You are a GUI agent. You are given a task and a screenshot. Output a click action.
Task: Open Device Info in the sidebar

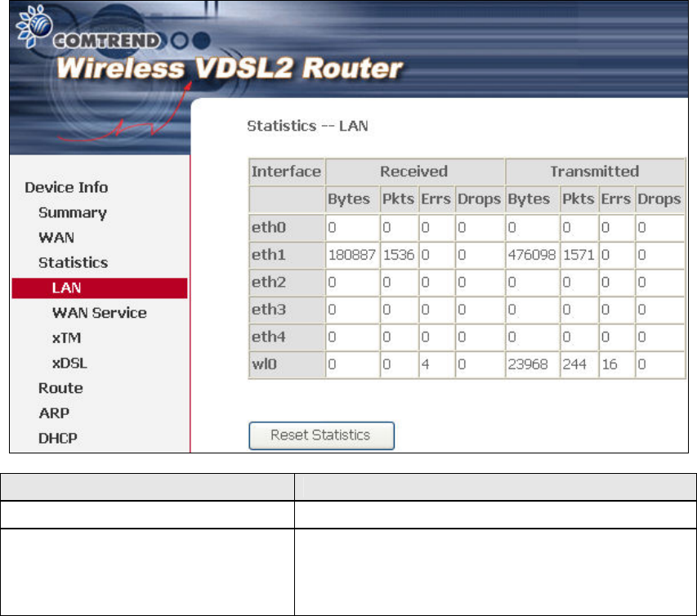tap(66, 188)
